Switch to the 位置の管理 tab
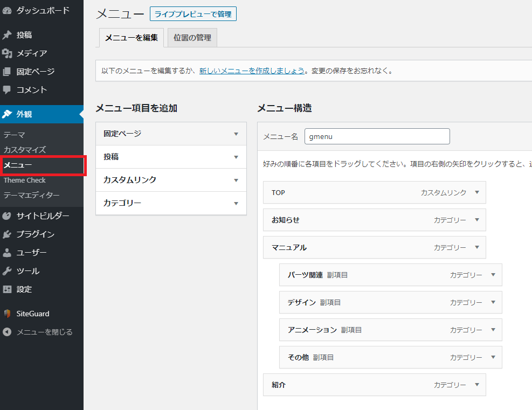 tap(192, 38)
